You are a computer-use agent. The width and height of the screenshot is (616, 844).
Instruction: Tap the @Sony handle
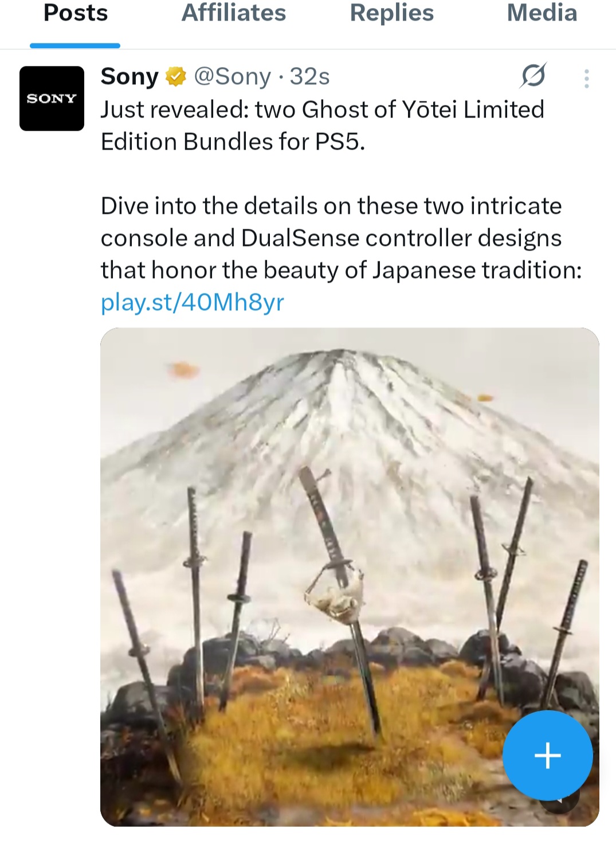(x=232, y=76)
